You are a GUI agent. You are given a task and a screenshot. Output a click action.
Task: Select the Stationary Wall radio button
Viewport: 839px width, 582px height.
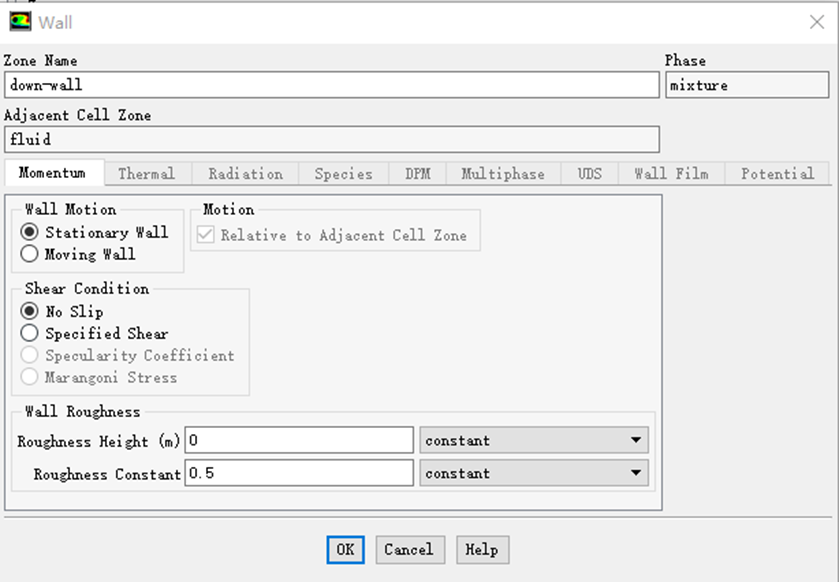30,232
